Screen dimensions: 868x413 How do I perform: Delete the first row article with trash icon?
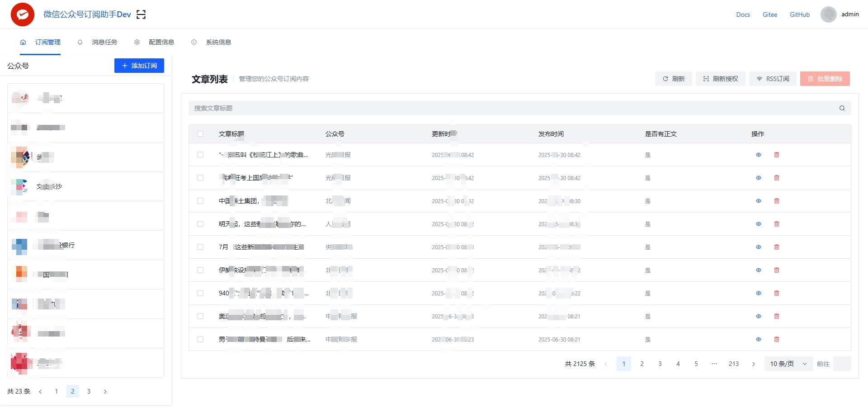(x=777, y=155)
